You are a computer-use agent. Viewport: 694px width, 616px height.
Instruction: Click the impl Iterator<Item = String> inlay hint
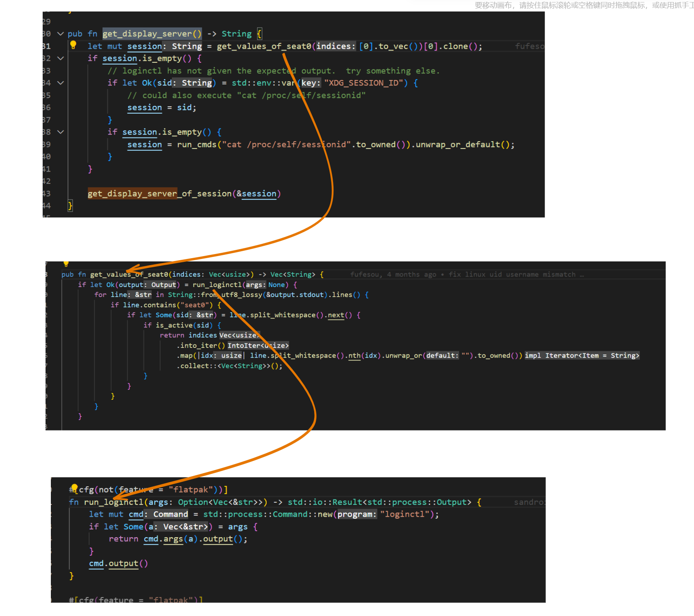click(582, 355)
